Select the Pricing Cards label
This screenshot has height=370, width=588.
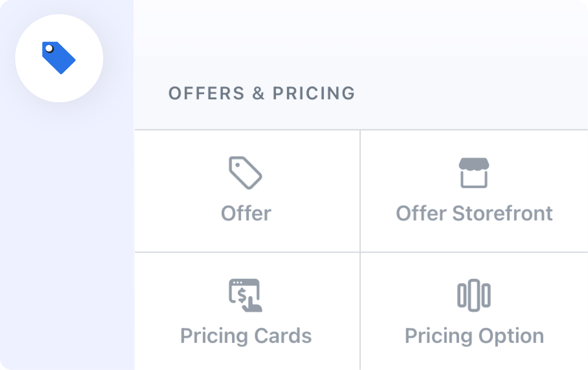click(x=246, y=336)
